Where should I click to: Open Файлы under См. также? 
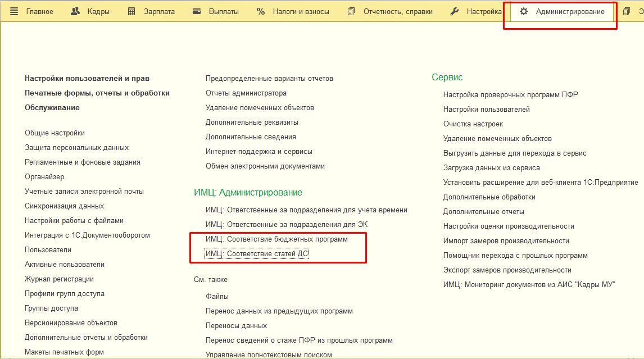point(217,297)
